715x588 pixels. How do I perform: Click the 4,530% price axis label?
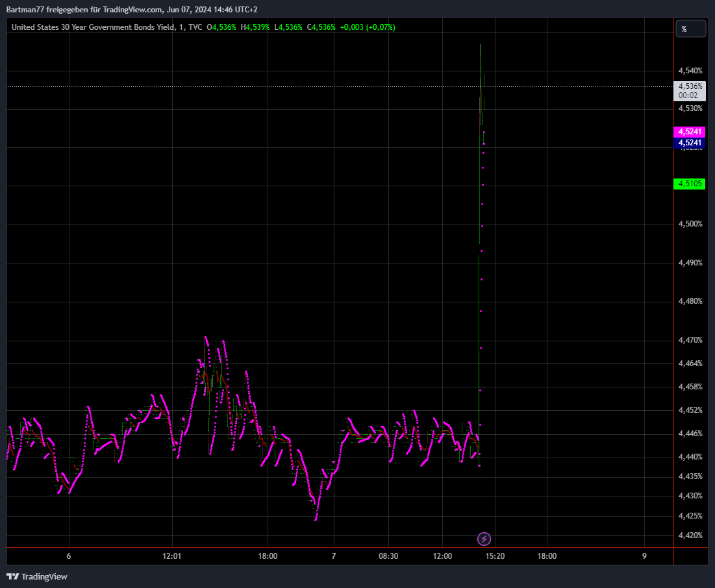click(x=690, y=108)
